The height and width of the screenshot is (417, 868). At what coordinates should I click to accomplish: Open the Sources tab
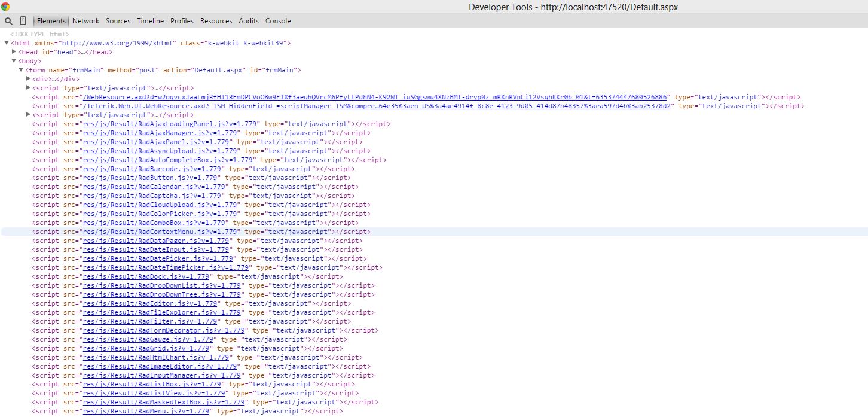118,21
